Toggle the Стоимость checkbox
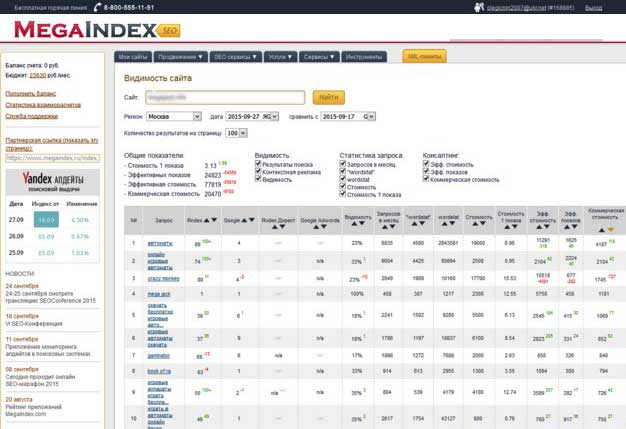Viewport: 626px width, 429px height. pyautogui.click(x=343, y=186)
